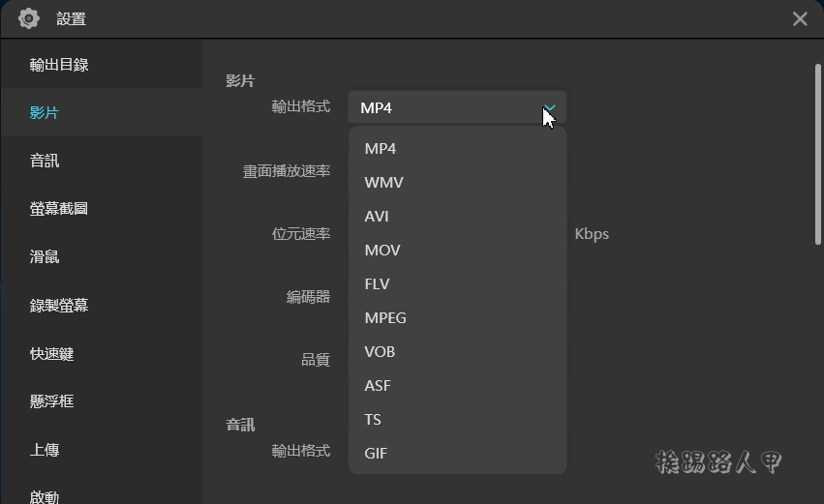Choose GIF as output format
The width and height of the screenshot is (824, 504).
457,453
